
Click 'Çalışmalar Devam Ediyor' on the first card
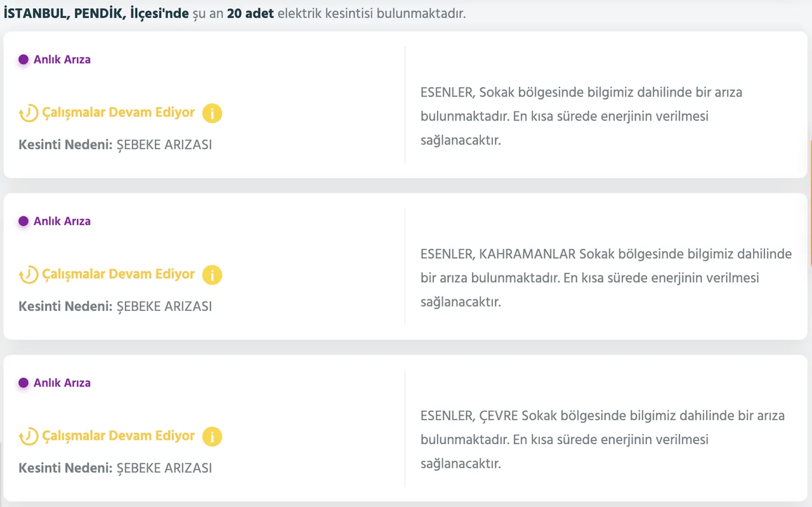[118, 112]
